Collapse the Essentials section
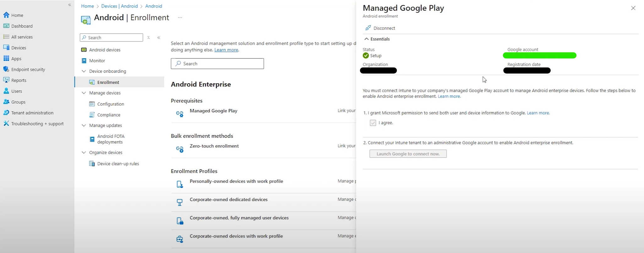Screen dimensions: 644x253 coord(367,39)
